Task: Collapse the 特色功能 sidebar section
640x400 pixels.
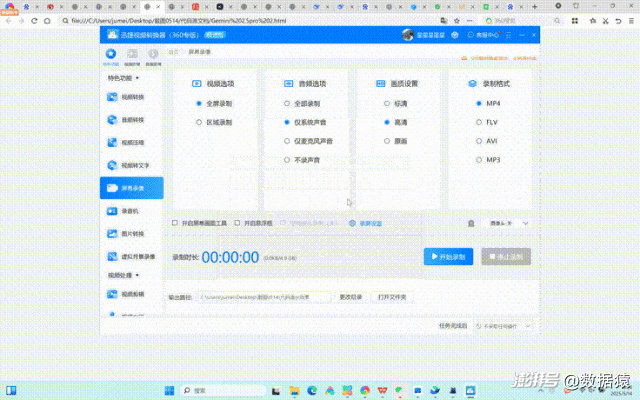Action: [123, 78]
